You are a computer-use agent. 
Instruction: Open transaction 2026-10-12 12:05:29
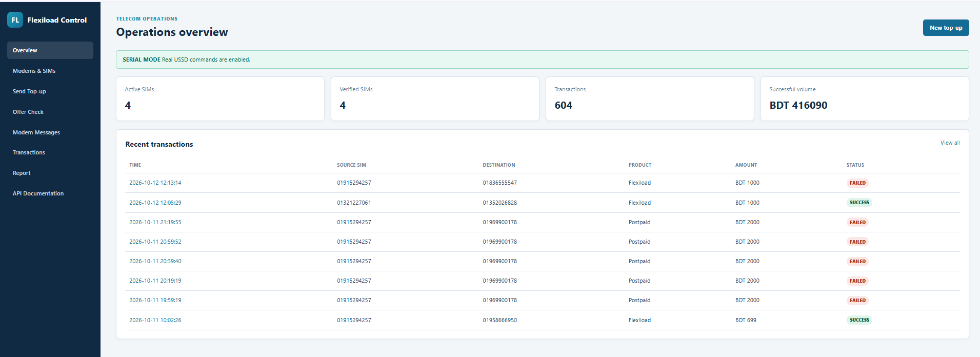[x=155, y=203]
